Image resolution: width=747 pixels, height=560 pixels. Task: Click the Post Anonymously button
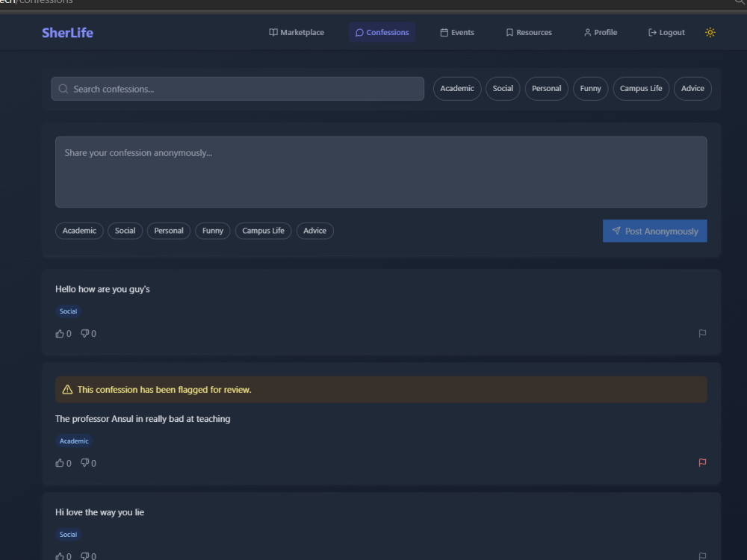[654, 231]
